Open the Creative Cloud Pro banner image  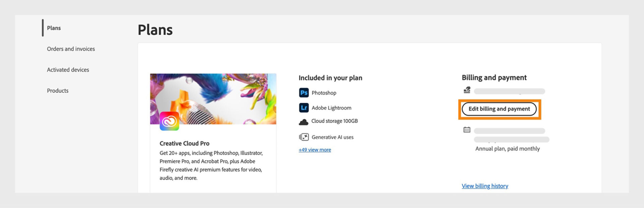click(213, 99)
